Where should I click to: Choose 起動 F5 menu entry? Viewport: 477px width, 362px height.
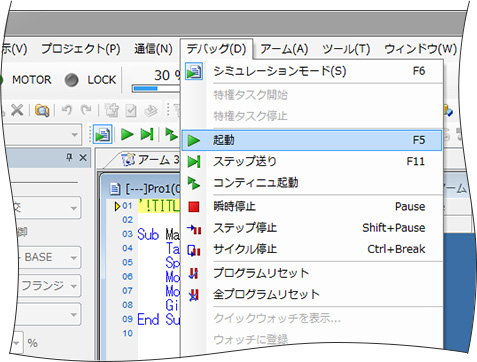pyautogui.click(x=312, y=140)
